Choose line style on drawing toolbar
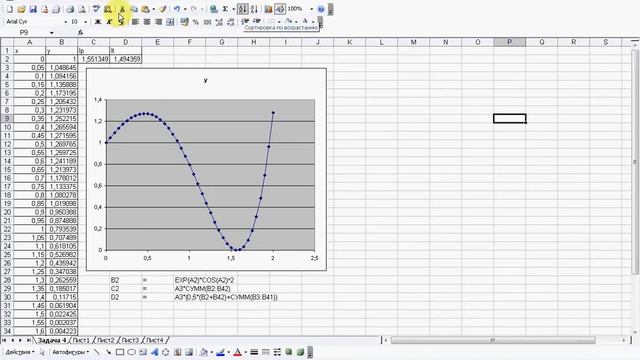 tap(254, 352)
